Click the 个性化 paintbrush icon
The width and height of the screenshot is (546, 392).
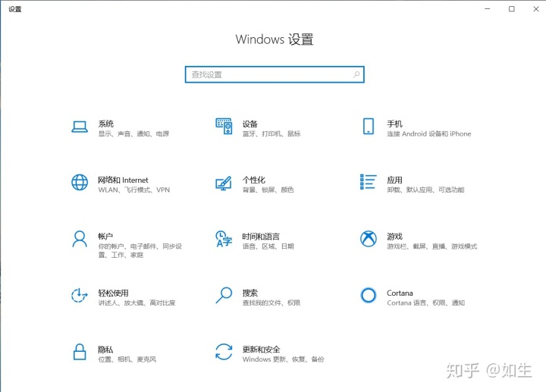224,183
